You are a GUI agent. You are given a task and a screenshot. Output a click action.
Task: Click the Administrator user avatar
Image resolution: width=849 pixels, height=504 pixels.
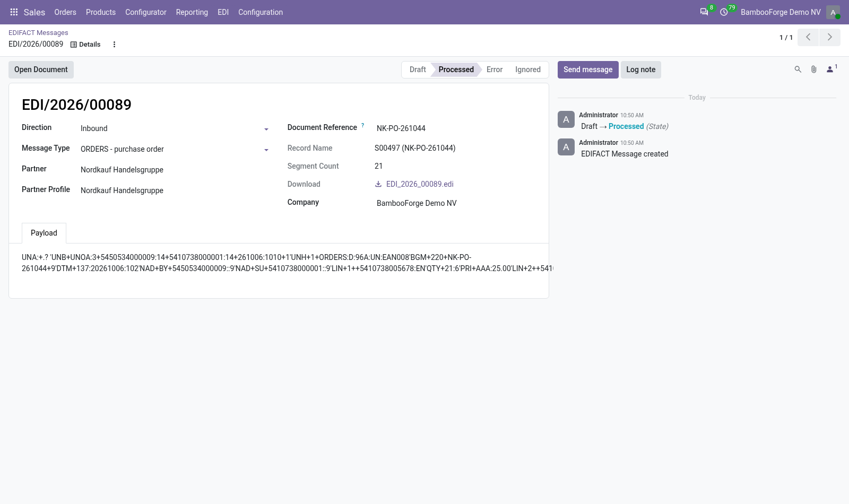833,12
